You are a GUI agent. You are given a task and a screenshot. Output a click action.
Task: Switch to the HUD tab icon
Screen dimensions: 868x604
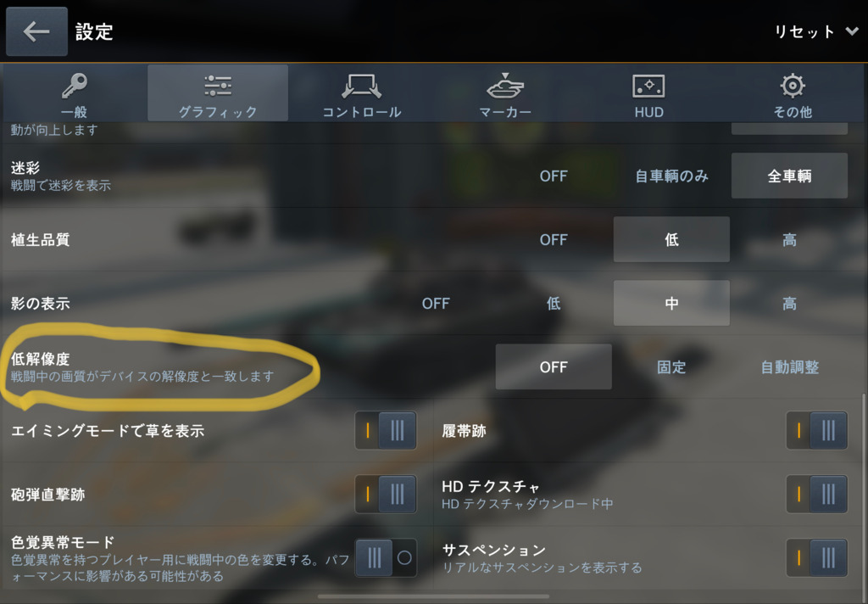click(x=648, y=86)
